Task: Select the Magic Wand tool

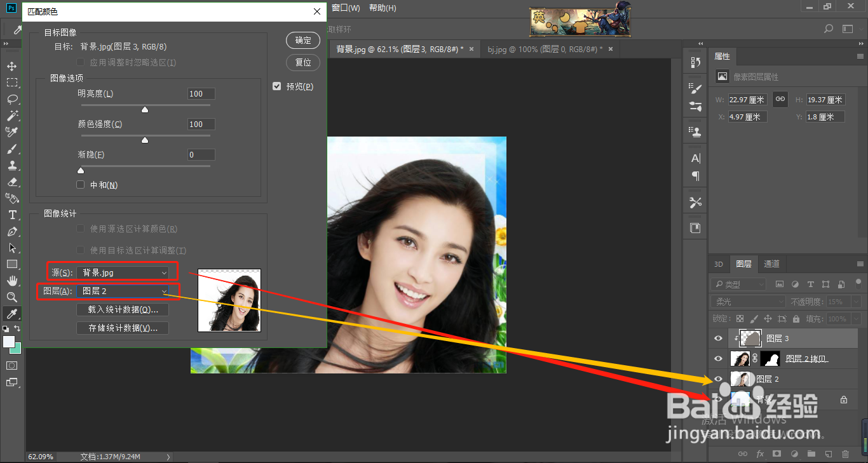Action: 12,116
